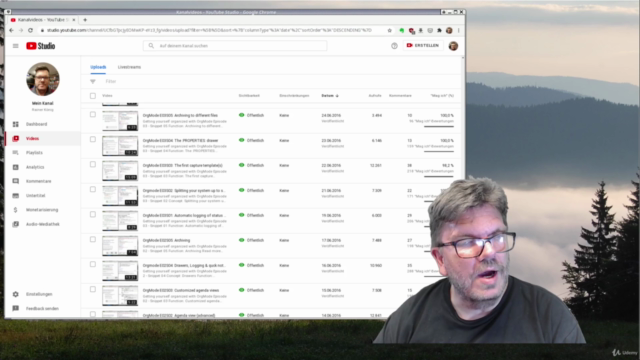Screen dimensions: 640x360
Task: Click the Aufrufe column header
Action: [375, 96]
